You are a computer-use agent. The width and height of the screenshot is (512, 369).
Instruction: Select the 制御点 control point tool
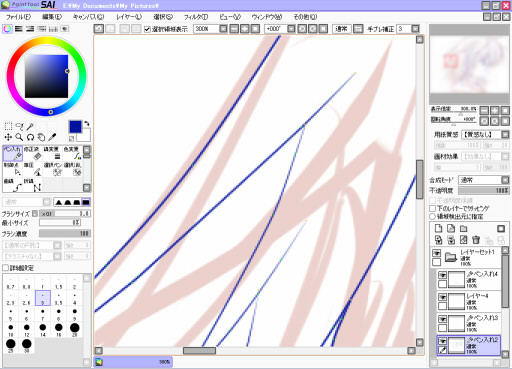[13, 169]
